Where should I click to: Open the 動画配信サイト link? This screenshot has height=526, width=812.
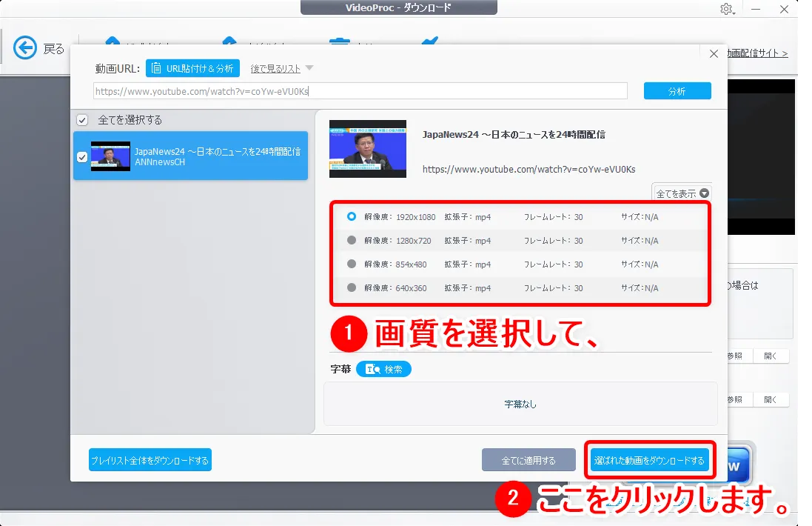tap(758, 53)
